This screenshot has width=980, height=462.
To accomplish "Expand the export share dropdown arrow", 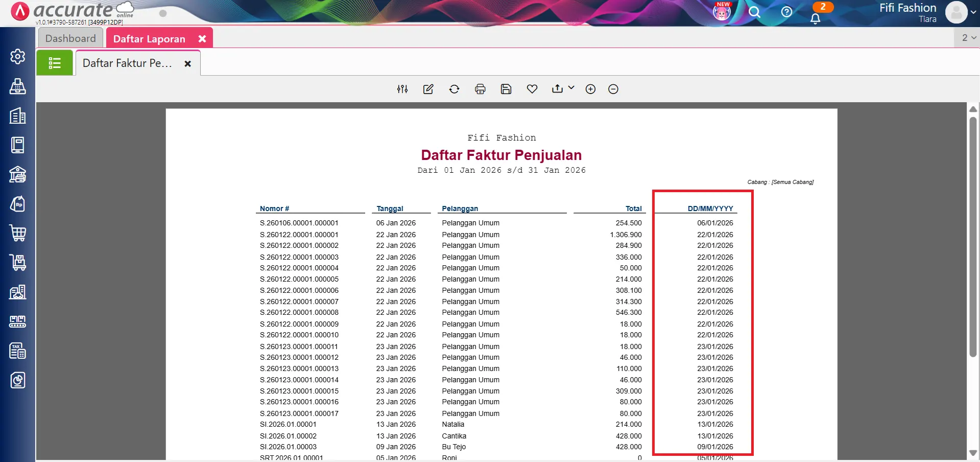I will (x=571, y=88).
